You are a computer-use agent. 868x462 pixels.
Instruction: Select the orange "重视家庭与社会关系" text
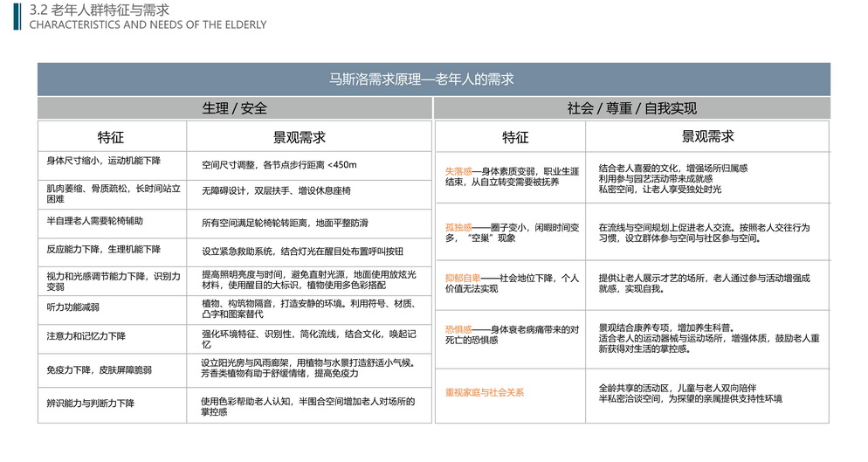click(485, 393)
